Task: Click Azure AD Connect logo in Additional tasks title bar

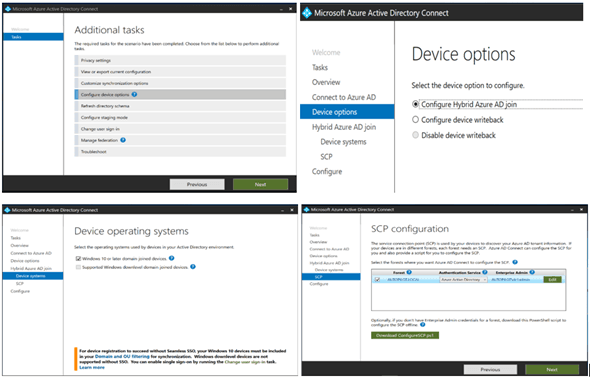Action: (7, 8)
